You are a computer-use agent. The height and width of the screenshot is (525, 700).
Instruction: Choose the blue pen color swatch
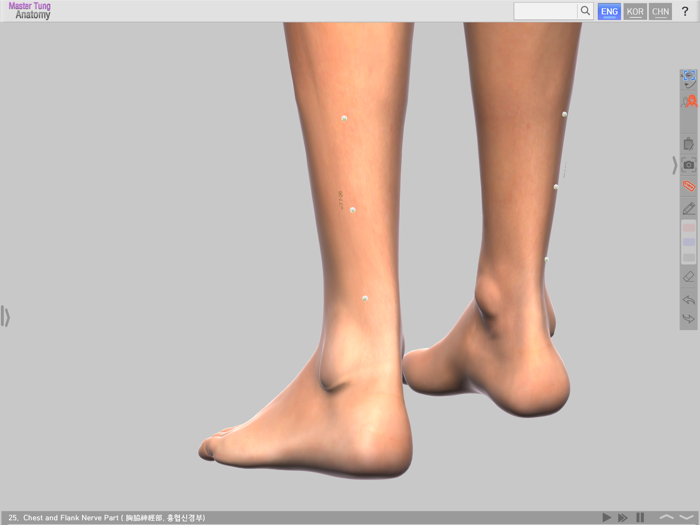[689, 242]
